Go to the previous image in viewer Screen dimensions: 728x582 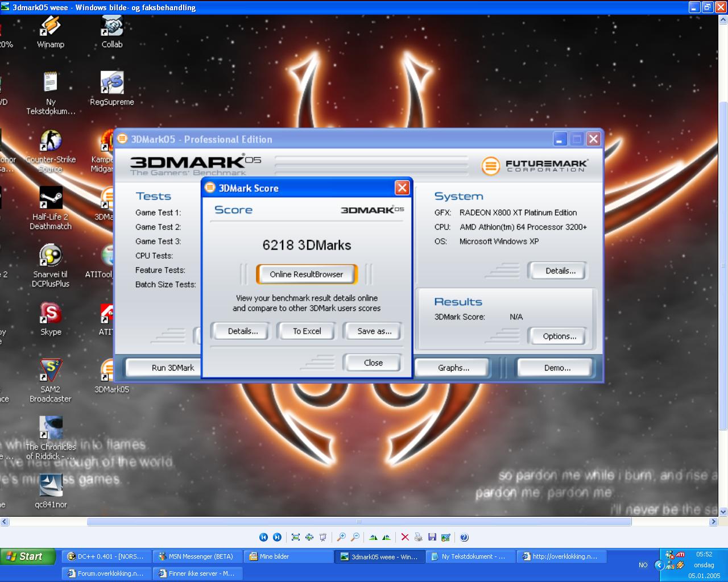click(x=263, y=537)
